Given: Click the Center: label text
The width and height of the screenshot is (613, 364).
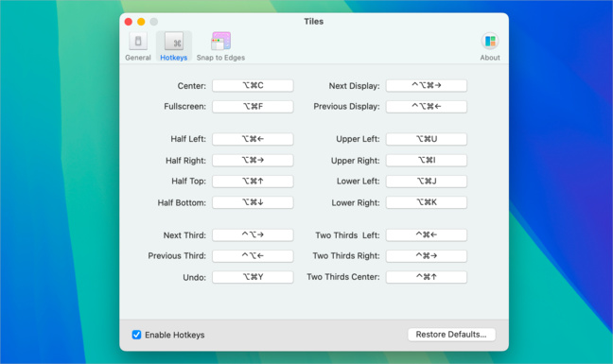Looking at the screenshot, I should click(x=191, y=86).
